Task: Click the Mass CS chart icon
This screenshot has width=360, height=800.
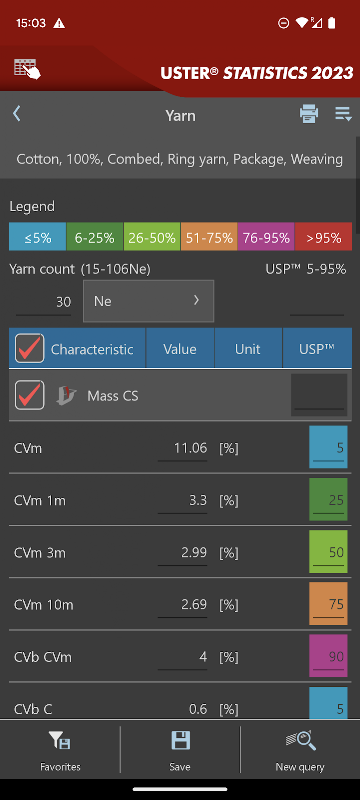Action: 66,395
